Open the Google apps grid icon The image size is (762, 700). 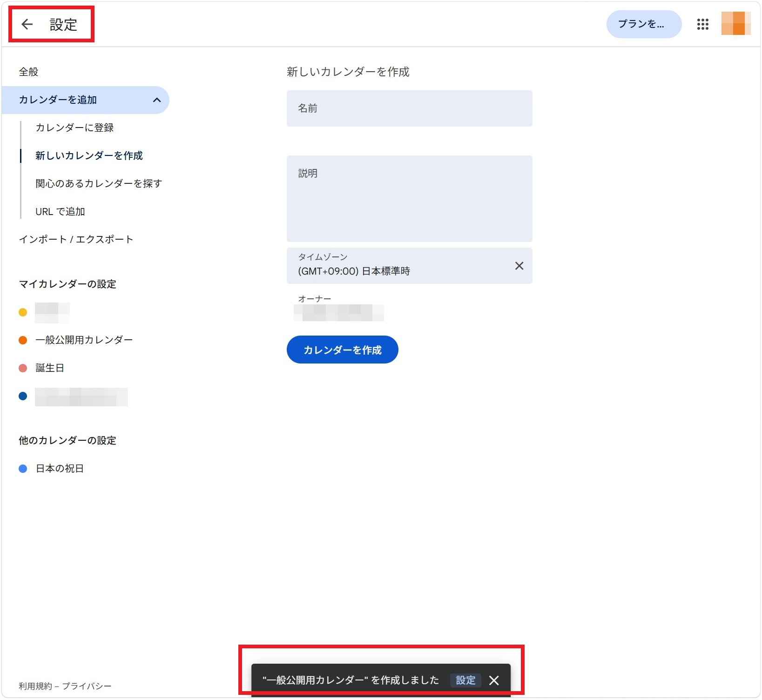(702, 24)
